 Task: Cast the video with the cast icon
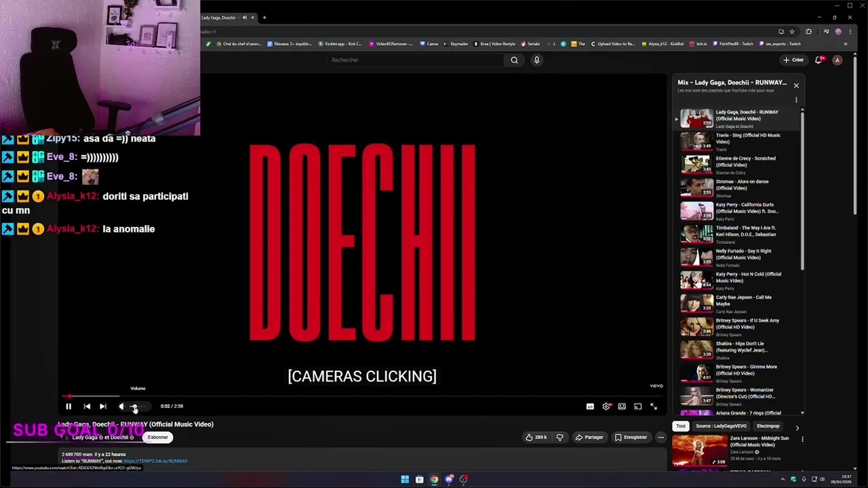pyautogui.click(x=637, y=406)
